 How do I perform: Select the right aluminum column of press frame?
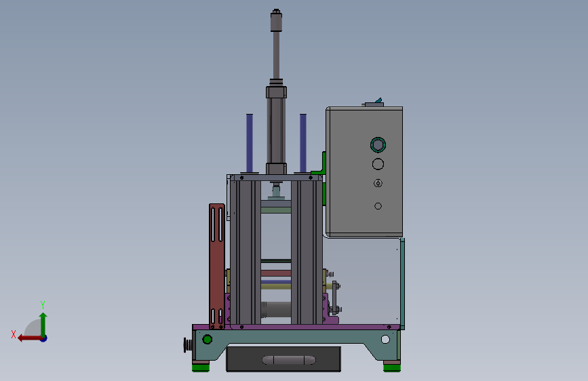(307, 252)
